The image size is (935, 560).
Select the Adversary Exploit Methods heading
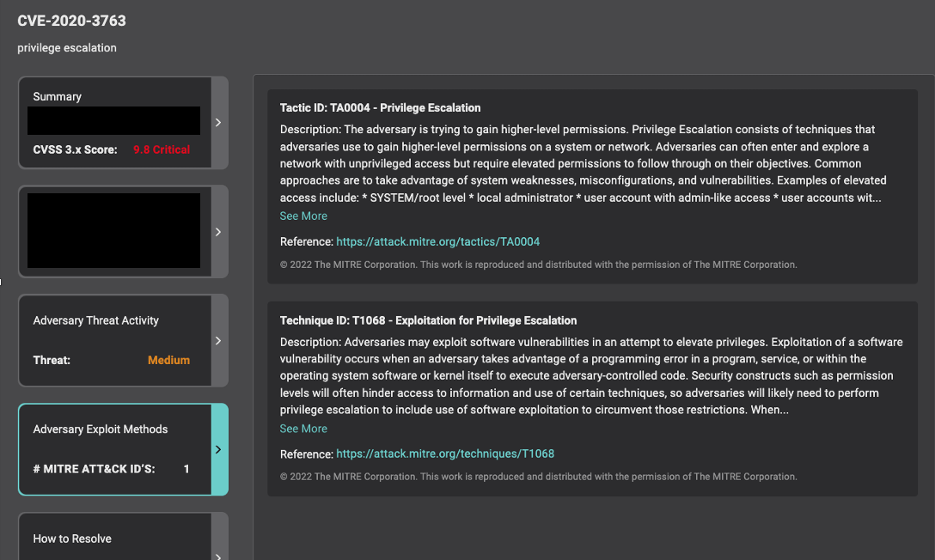coord(101,429)
